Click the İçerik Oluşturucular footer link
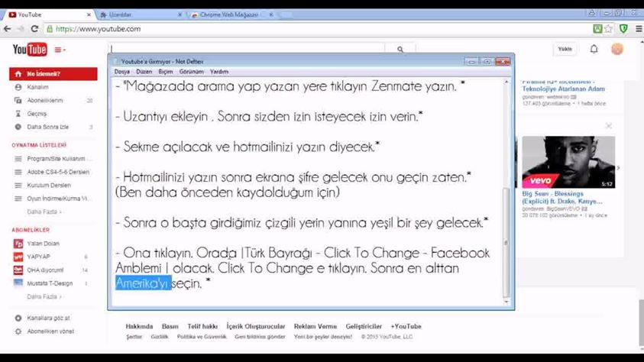Image resolution: width=644 pixels, height=362 pixels. [256, 326]
